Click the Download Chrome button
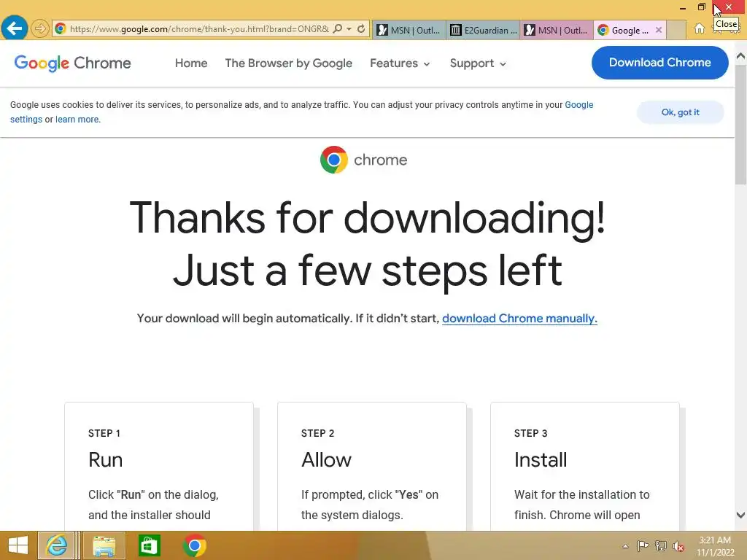 click(659, 63)
